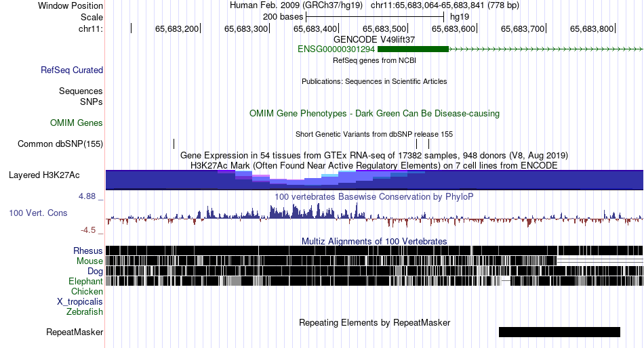Click the 65,683,600 ruler coordinate
644x348 pixels.
tap(453, 28)
